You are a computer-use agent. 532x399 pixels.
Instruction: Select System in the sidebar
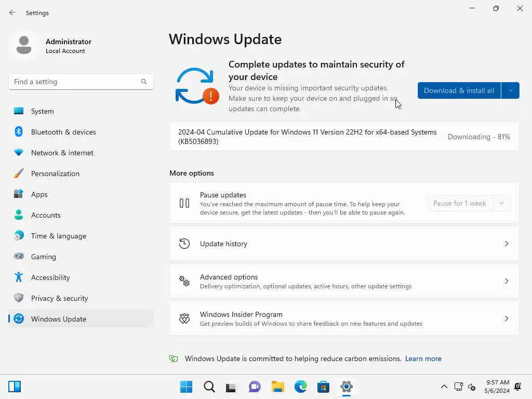click(81, 111)
